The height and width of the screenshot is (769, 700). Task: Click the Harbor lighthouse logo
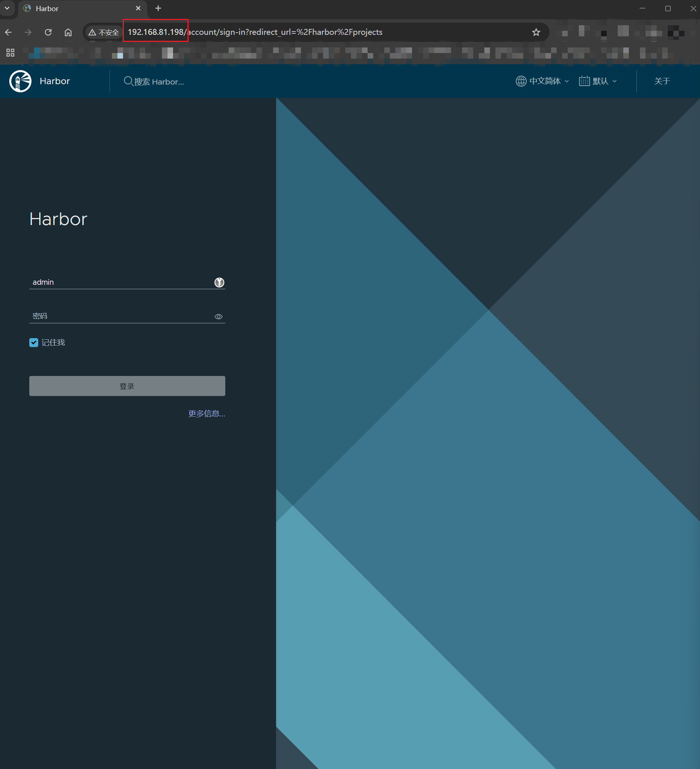(x=20, y=81)
